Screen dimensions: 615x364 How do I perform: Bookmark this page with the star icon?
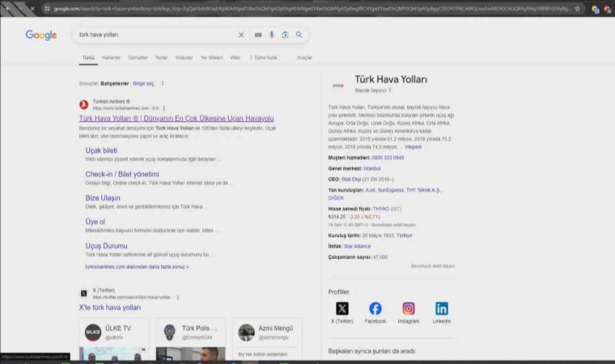(577, 9)
